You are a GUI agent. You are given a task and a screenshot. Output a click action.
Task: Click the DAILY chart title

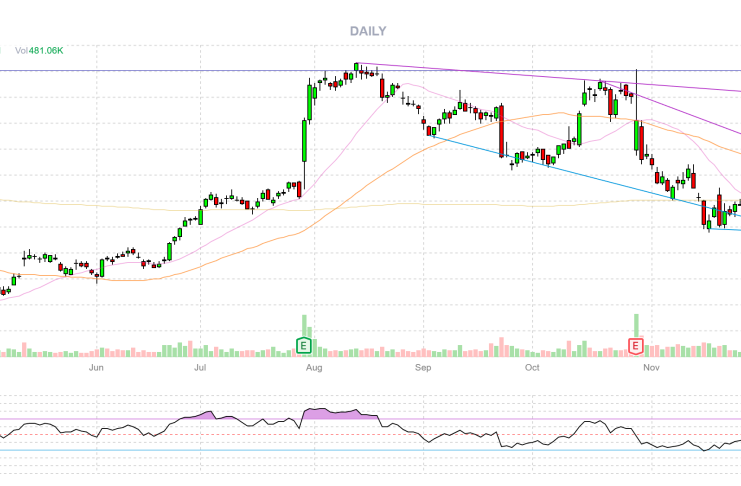point(368,32)
